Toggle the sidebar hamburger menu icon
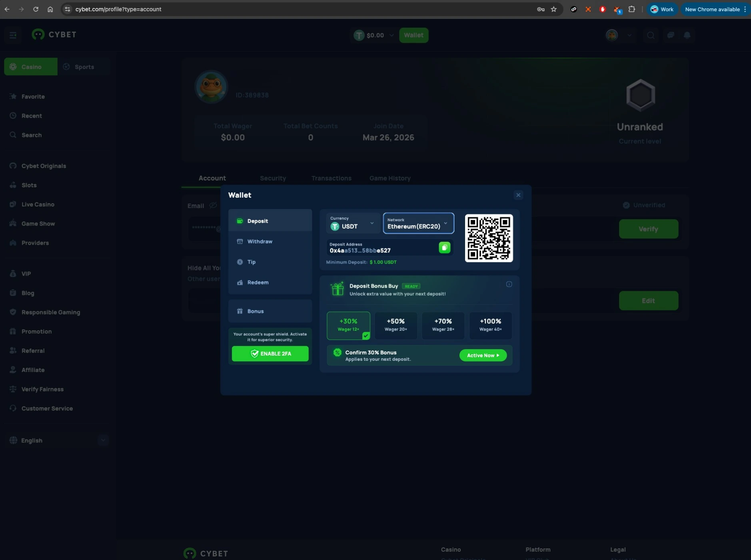The image size is (751, 560). pyautogui.click(x=13, y=35)
